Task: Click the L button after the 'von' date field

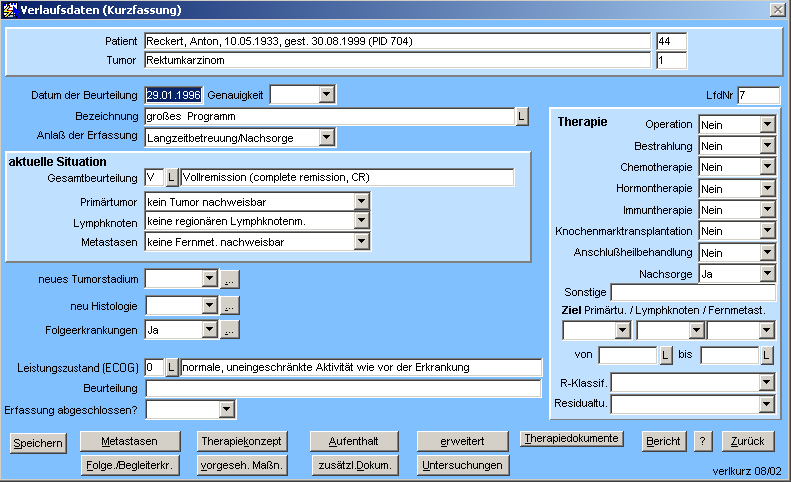Action: pos(666,355)
